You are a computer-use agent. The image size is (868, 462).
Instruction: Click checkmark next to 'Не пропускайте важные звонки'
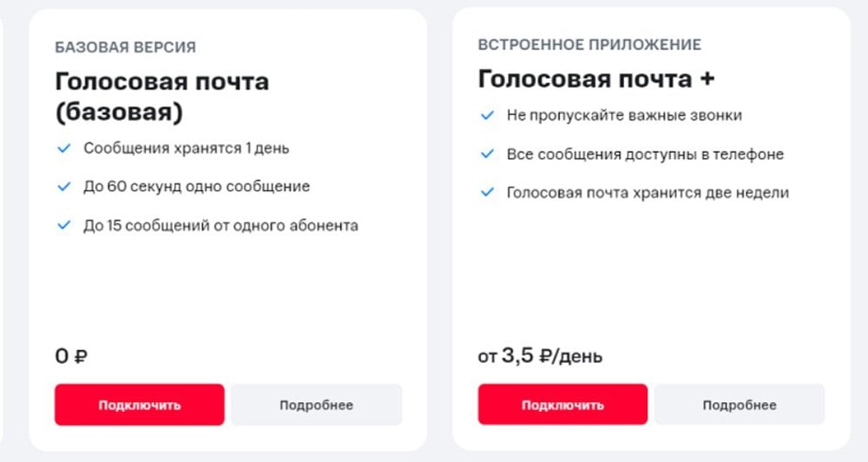coord(487,115)
